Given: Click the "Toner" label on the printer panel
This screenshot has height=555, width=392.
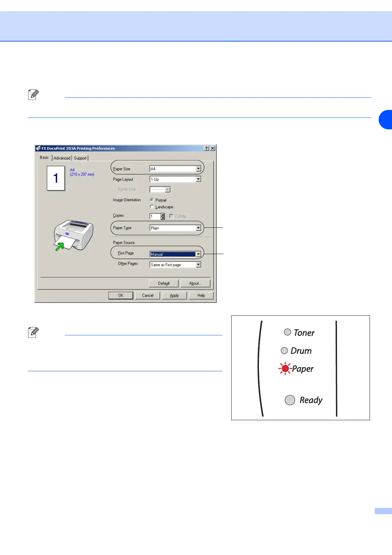Looking at the screenshot, I should pos(304,333).
